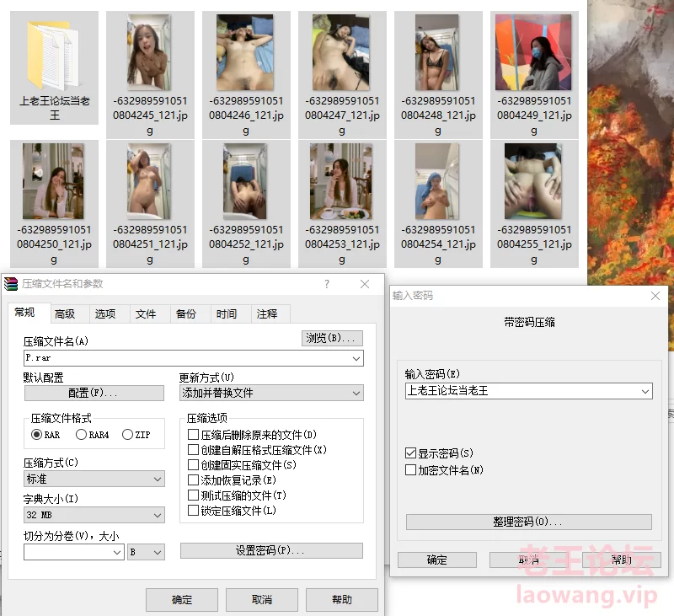This screenshot has width=674, height=616.
Task: Open the 更新方式 dropdown showing 添加并替换文件
Action: coord(271,393)
